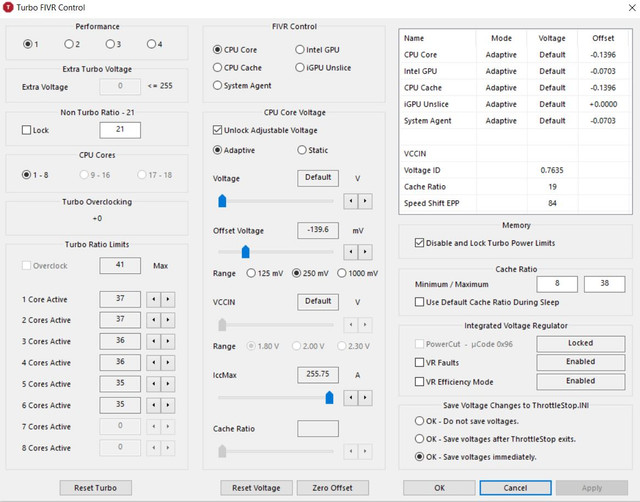Uncheck Disable and Lock Turbo Power Limits

click(x=419, y=243)
